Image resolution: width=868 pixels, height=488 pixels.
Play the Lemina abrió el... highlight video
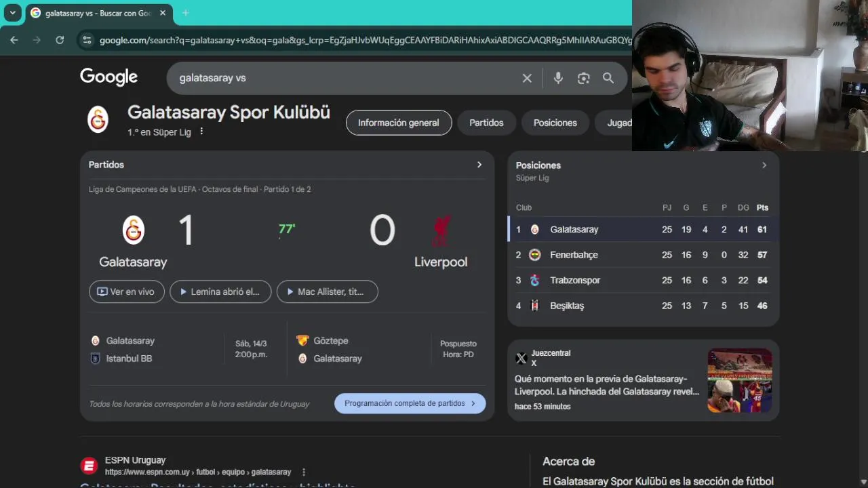(220, 291)
